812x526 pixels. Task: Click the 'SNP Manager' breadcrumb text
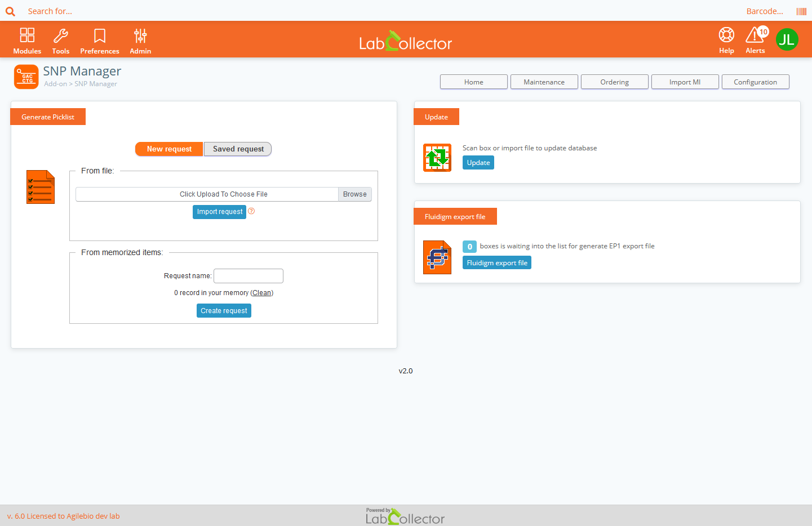96,84
